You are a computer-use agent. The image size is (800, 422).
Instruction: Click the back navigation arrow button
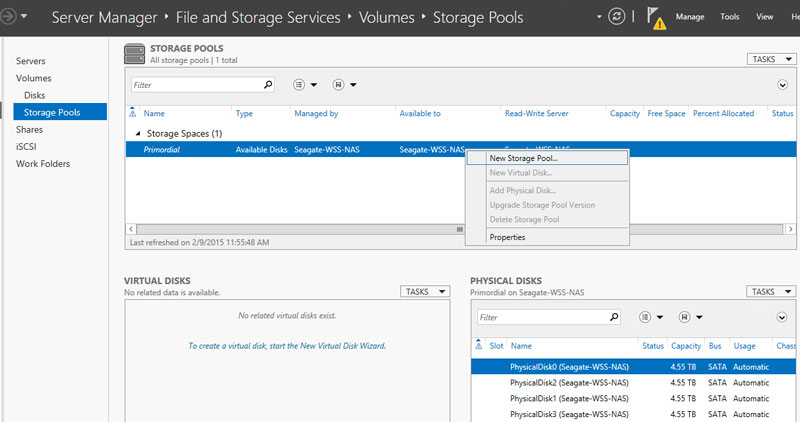coord(8,17)
